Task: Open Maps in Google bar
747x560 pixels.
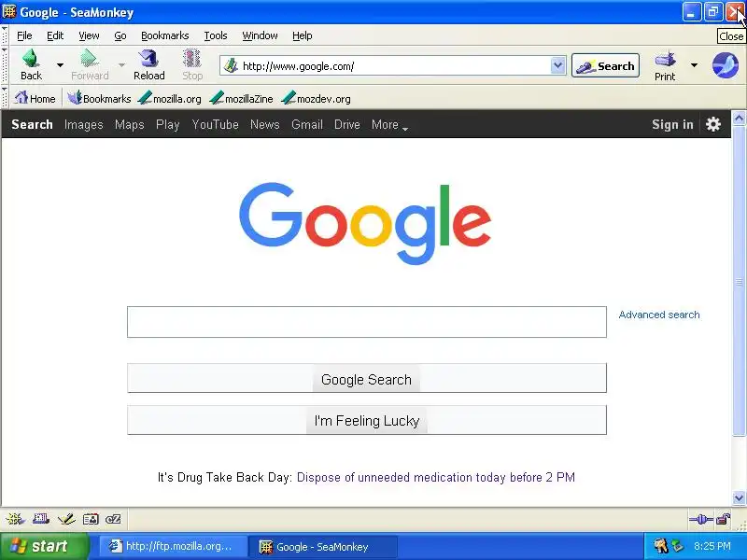Action: 129,125
